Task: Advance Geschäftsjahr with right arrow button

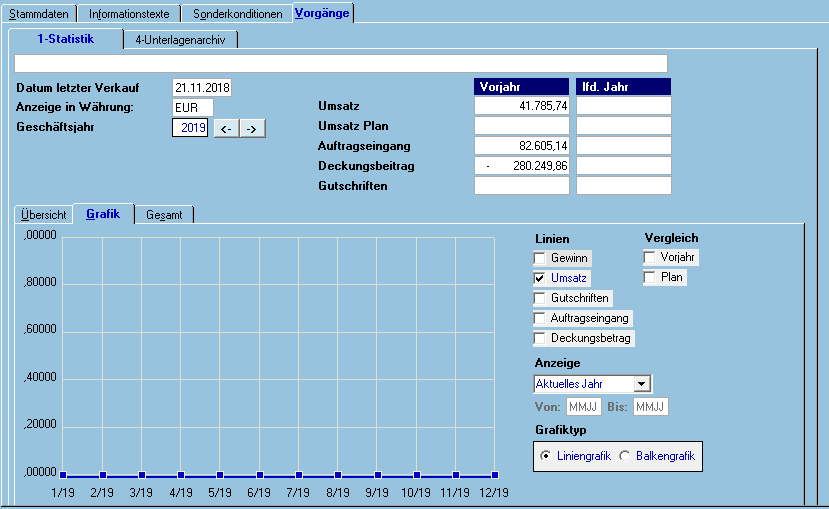Action: 252,128
